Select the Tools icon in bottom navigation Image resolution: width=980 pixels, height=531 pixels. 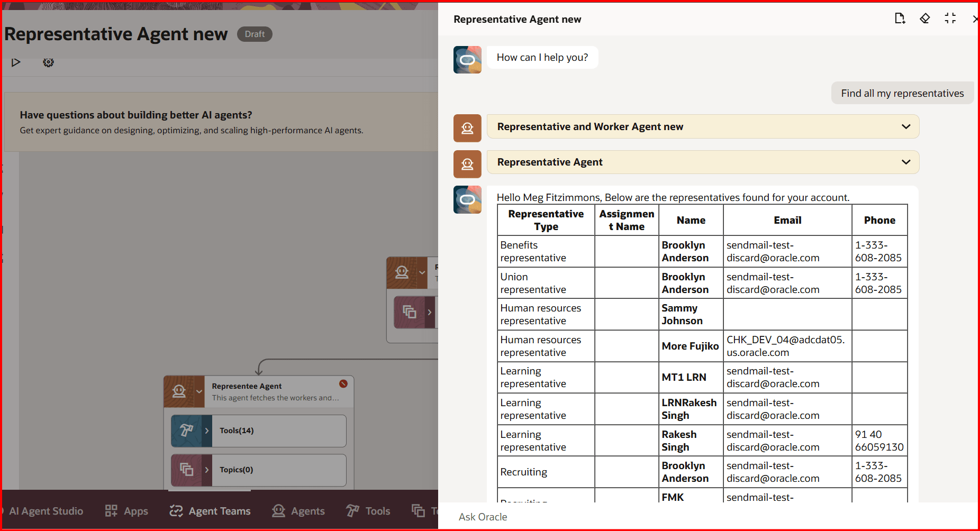[x=352, y=510]
